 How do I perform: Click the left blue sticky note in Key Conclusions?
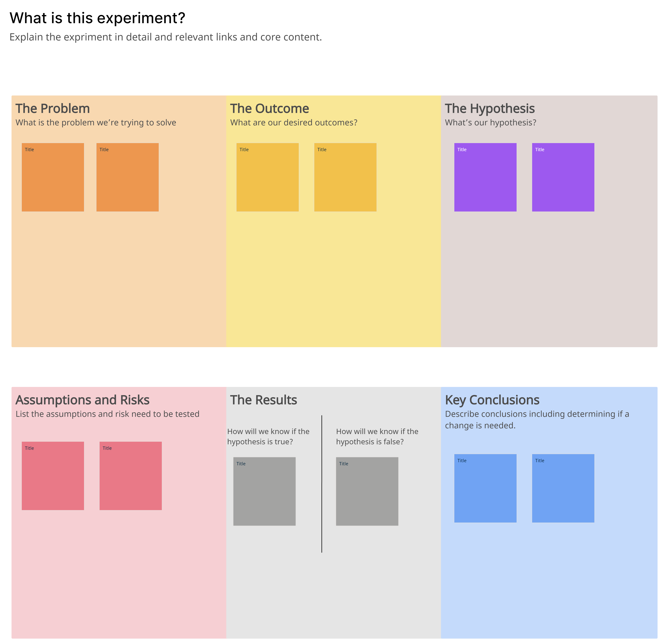tap(485, 488)
